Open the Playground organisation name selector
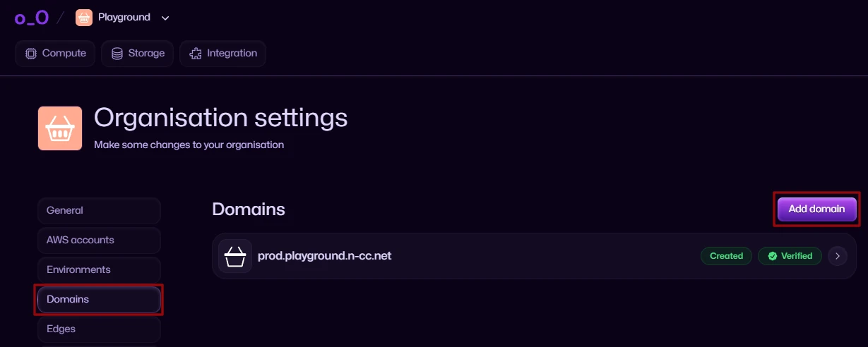The height and width of the screenshot is (347, 868). (124, 18)
